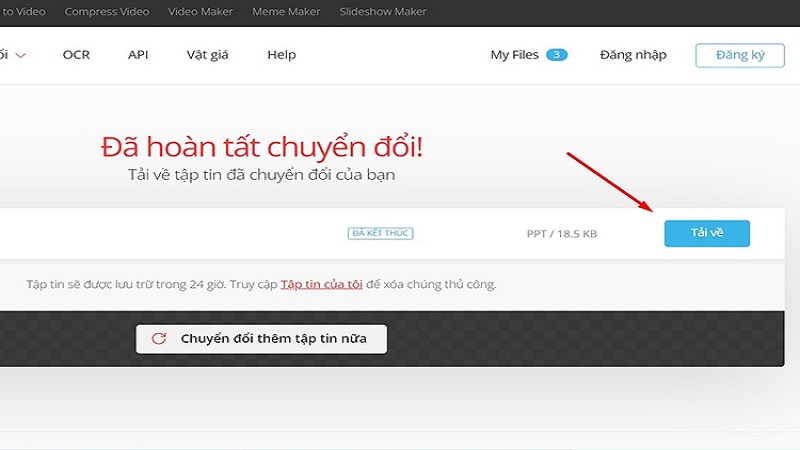Click Đăng nhập to log in

click(x=633, y=55)
